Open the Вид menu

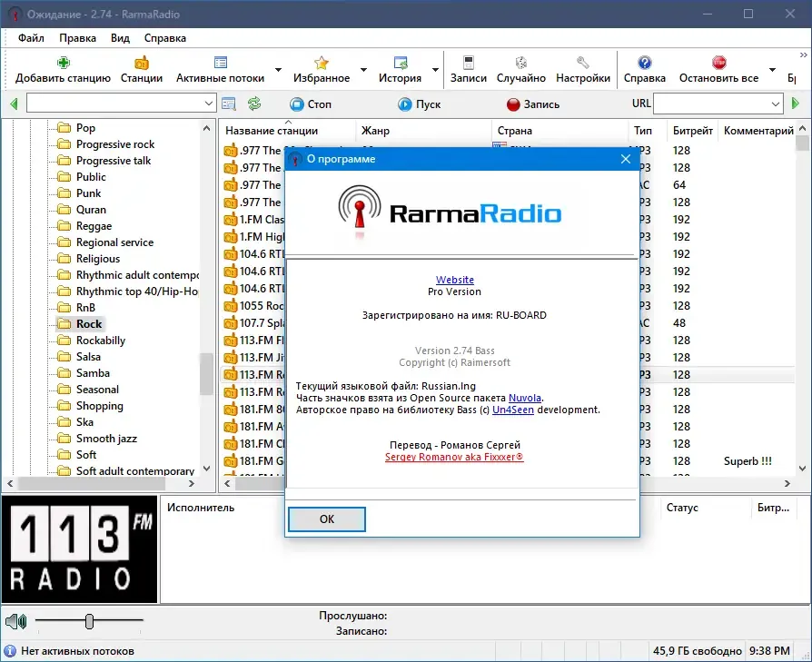pos(120,38)
